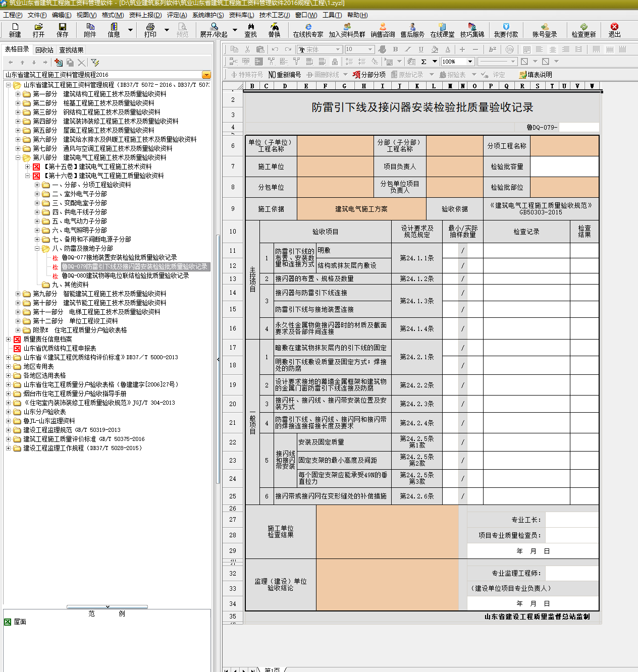The width and height of the screenshot is (638, 672).
Task: Click the 加入资料员群 group icon
Action: (x=347, y=30)
